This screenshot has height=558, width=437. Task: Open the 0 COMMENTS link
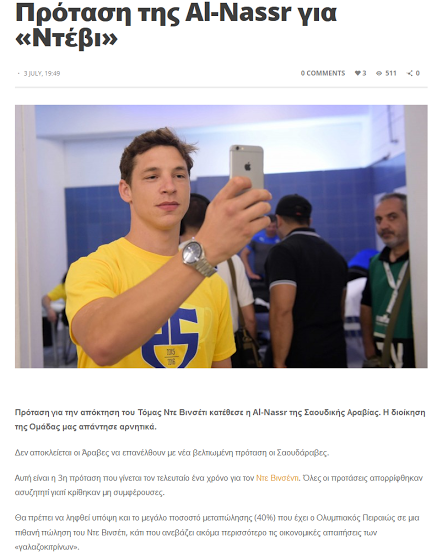(323, 73)
